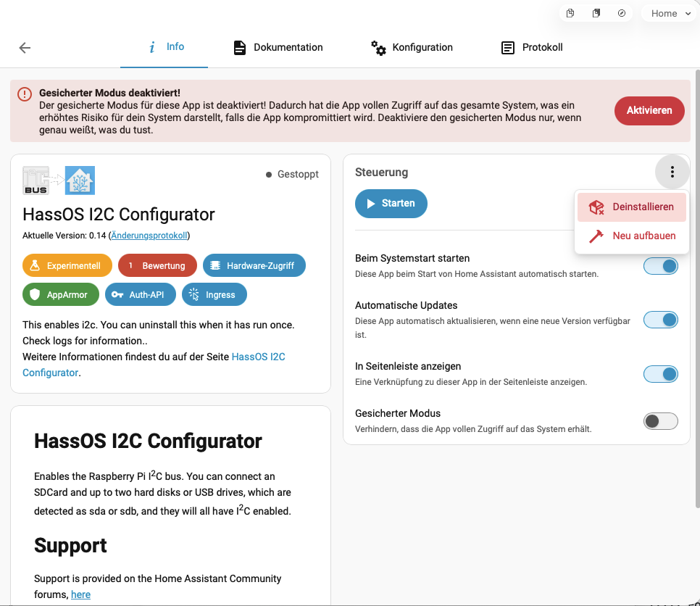Click the uninstall package icon in menu
The image size is (700, 606).
pos(596,207)
